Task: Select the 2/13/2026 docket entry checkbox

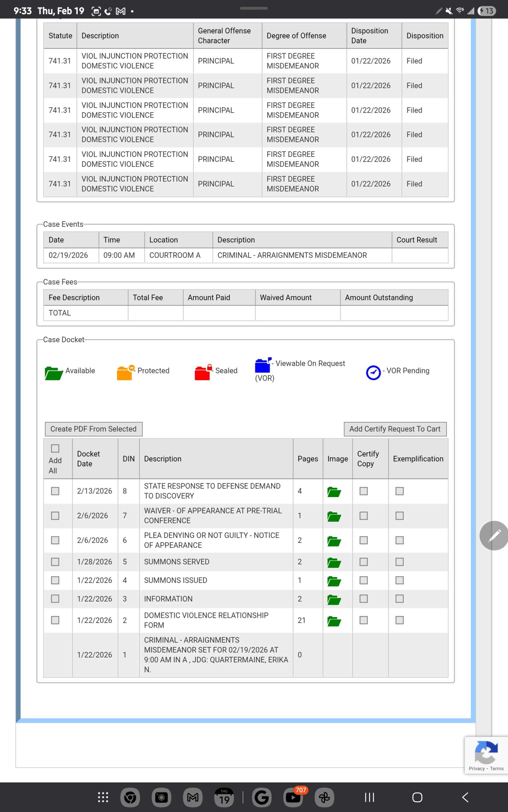Action: [x=55, y=491]
